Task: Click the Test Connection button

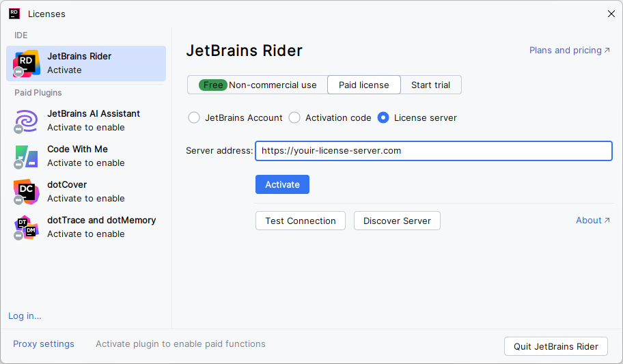Action: 301,221
